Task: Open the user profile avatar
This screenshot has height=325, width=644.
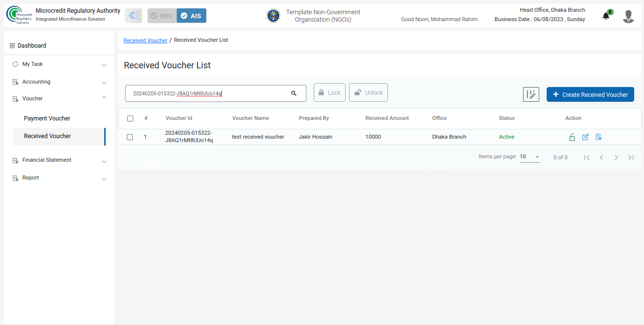Action: (x=628, y=16)
